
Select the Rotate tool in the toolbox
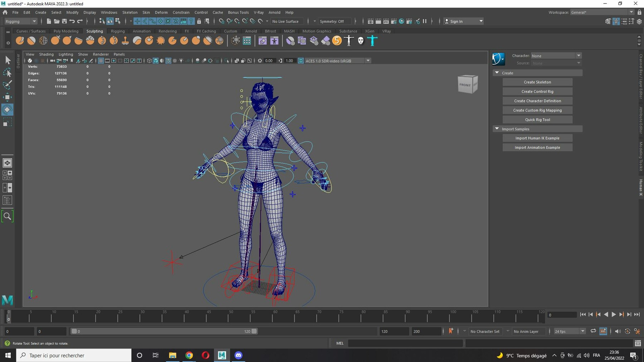[7, 110]
